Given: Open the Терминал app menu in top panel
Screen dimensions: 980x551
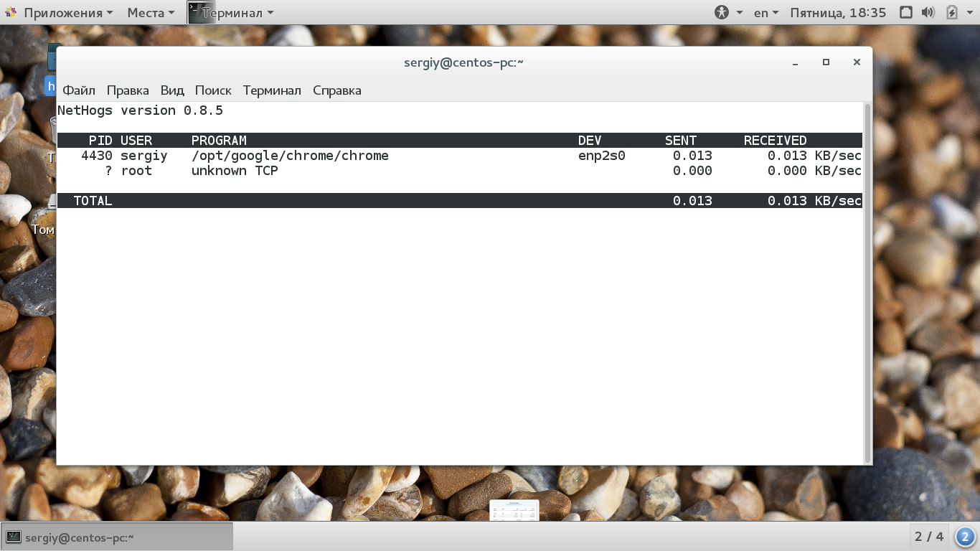Looking at the screenshot, I should point(237,12).
